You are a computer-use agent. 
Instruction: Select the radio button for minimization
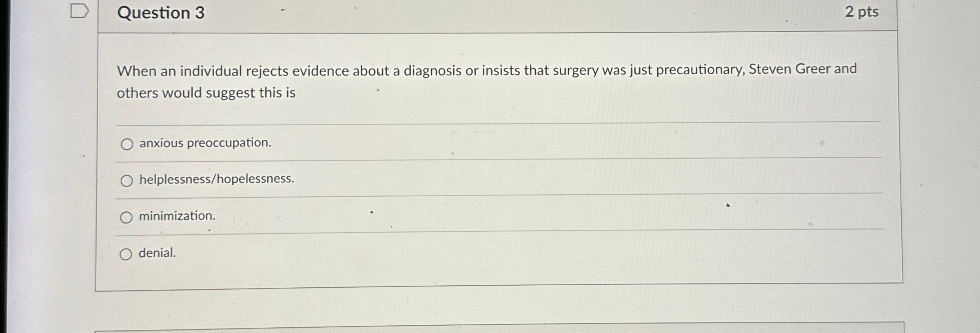pyautogui.click(x=127, y=216)
